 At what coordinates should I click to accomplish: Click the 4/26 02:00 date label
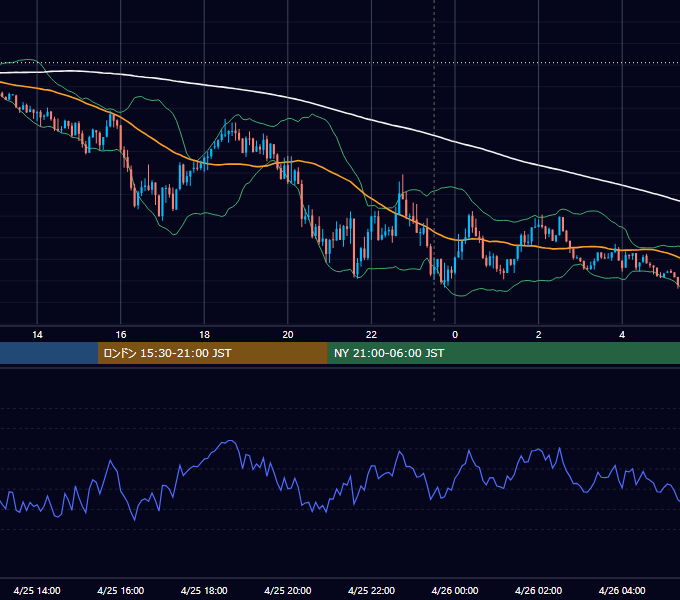click(538, 590)
